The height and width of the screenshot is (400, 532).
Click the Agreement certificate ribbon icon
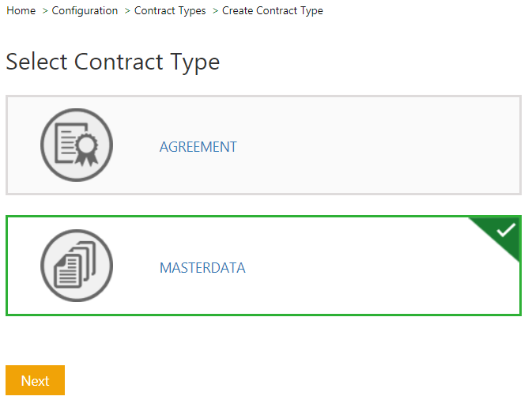[77, 145]
